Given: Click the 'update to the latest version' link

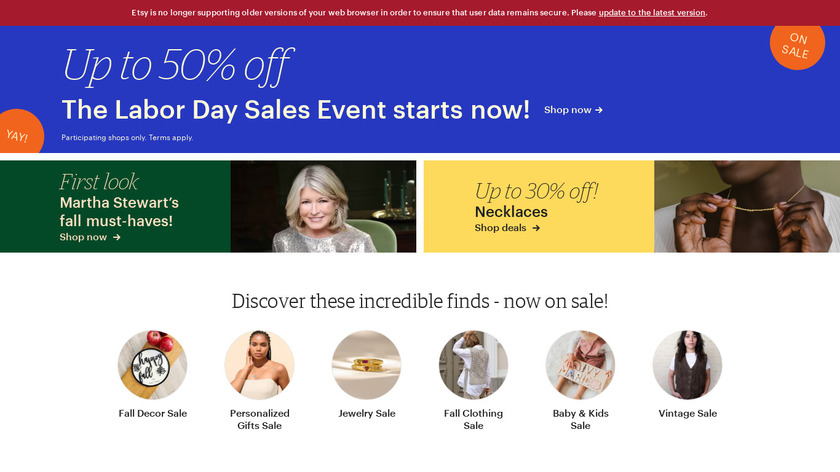Looking at the screenshot, I should [x=652, y=13].
